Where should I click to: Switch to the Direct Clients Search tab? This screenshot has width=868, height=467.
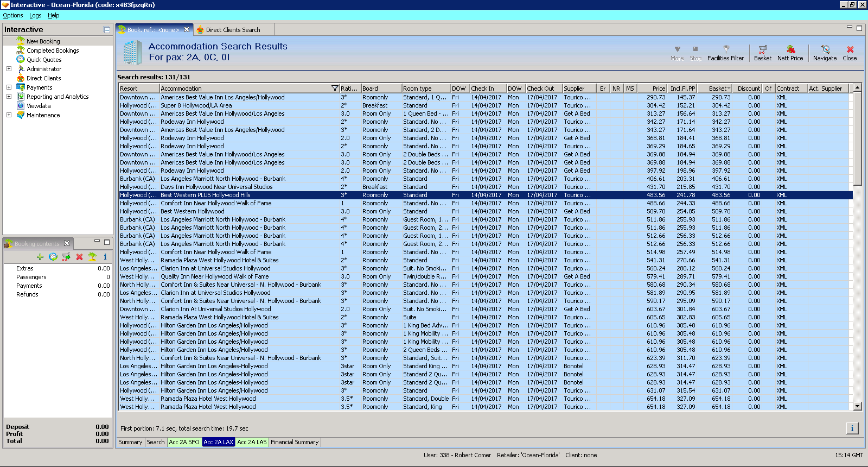232,30
